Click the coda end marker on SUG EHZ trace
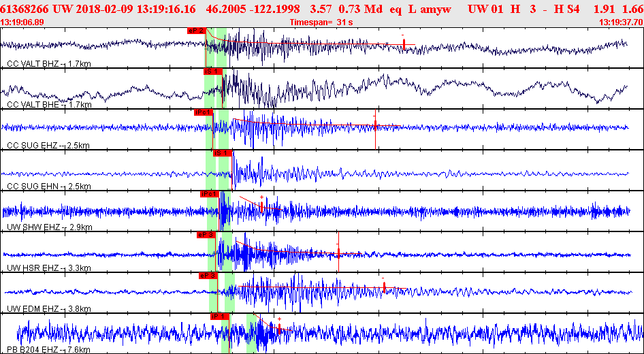The height and width of the screenshot is (354, 644). [x=375, y=125]
